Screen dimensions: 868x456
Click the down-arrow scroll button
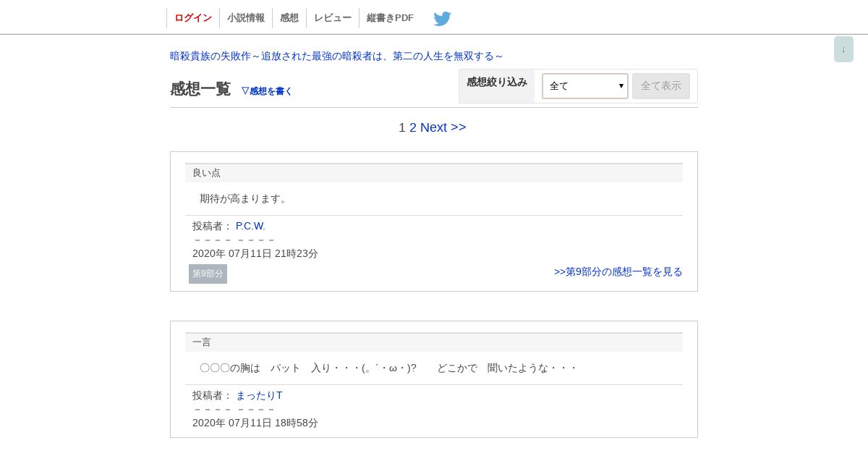pyautogui.click(x=843, y=49)
